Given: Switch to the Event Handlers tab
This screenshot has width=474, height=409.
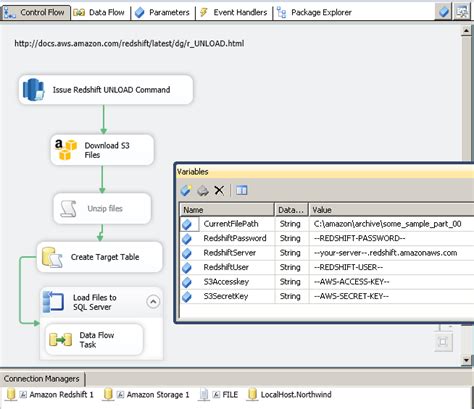Looking at the screenshot, I should (234, 13).
